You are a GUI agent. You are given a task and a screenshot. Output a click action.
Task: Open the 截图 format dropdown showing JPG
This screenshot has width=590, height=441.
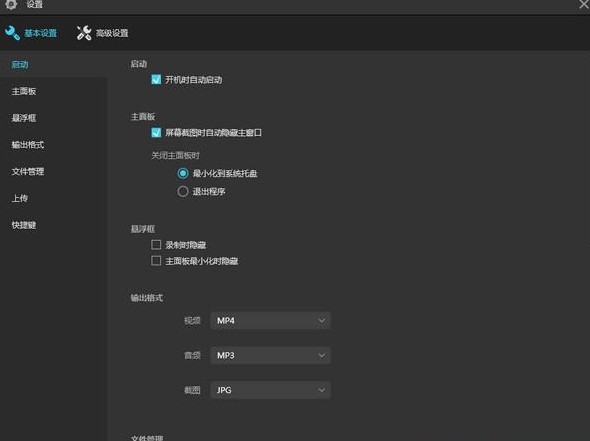coord(271,390)
